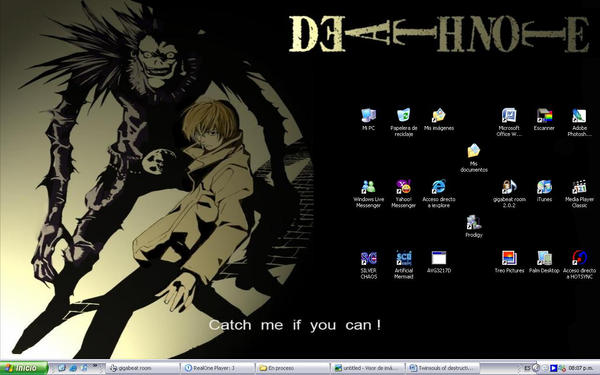Image resolution: width=600 pixels, height=375 pixels.
Task: Open the Inicio start menu
Action: coord(24,368)
